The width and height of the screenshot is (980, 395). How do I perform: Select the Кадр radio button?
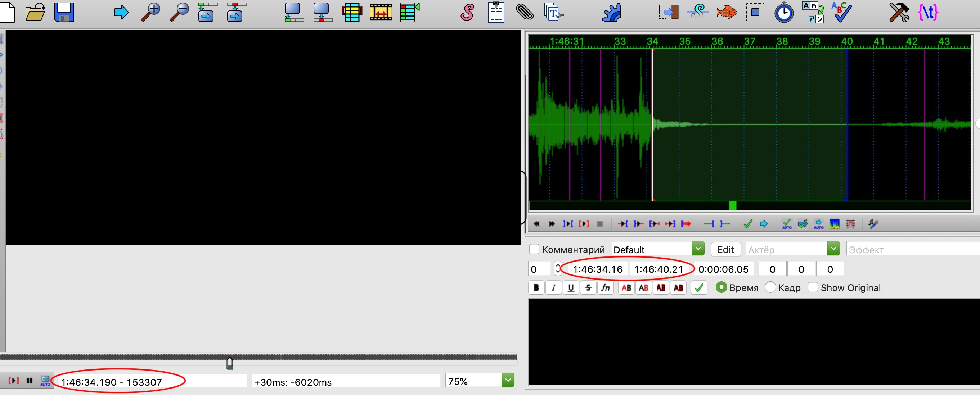tap(770, 287)
